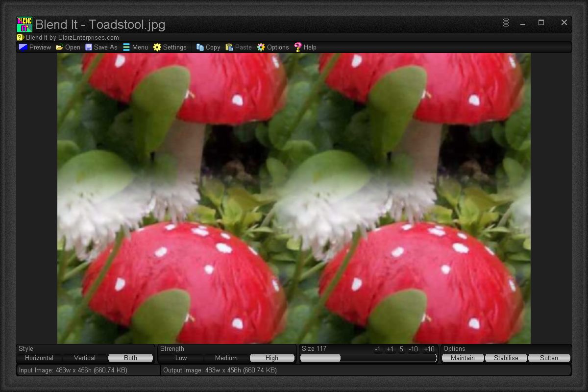This screenshot has width=588, height=392.
Task: Click the 'Output Image: 483w x 456h' status text
Action: (x=220, y=370)
